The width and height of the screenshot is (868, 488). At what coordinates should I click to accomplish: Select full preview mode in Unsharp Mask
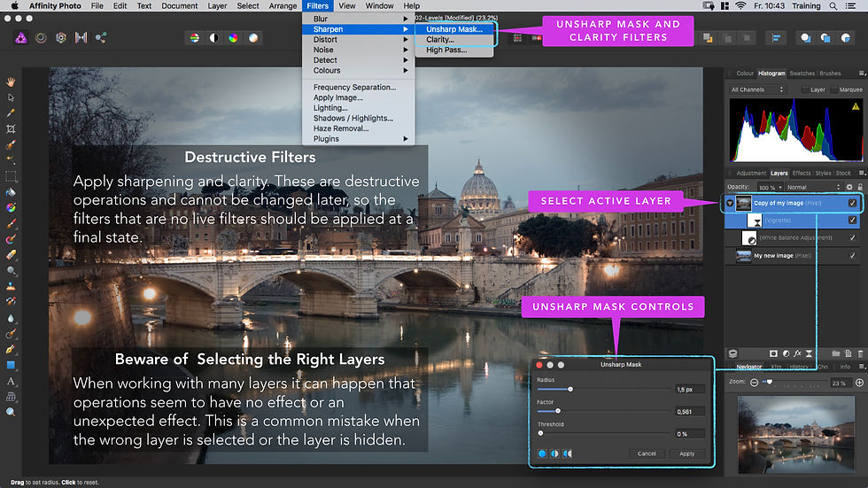pyautogui.click(x=542, y=453)
